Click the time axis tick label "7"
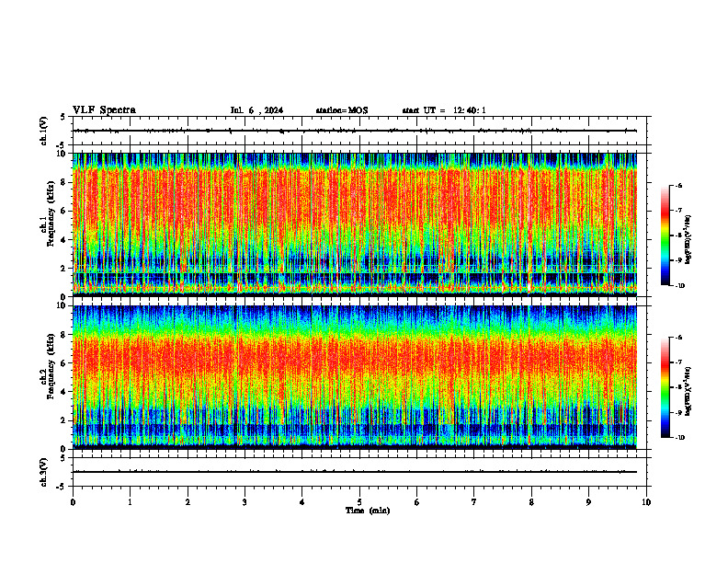 click(x=474, y=502)
